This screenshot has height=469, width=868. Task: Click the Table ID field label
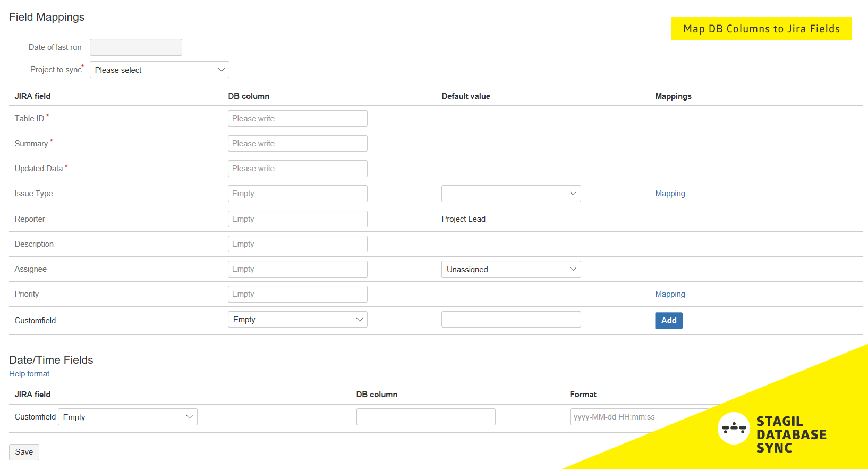coord(29,119)
